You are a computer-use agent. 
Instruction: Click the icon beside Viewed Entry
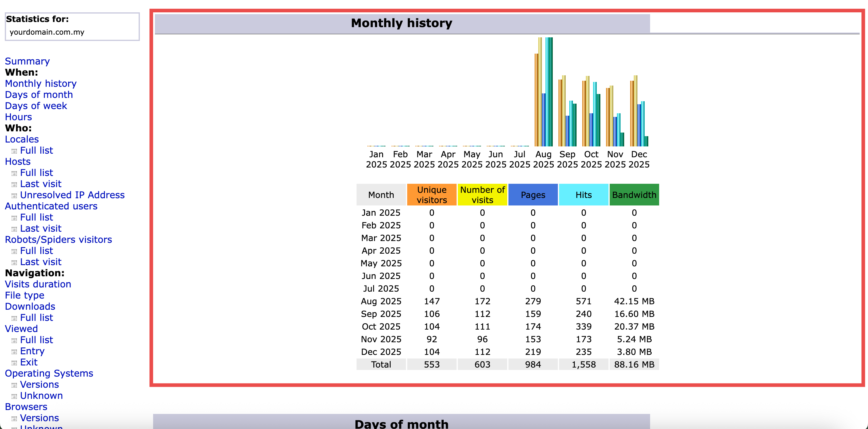pos(14,352)
